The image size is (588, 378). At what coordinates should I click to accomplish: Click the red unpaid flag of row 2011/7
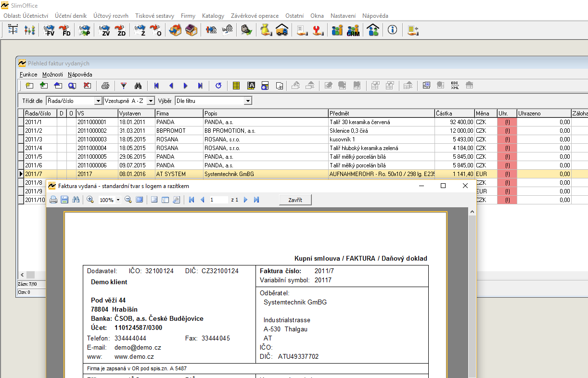point(507,174)
